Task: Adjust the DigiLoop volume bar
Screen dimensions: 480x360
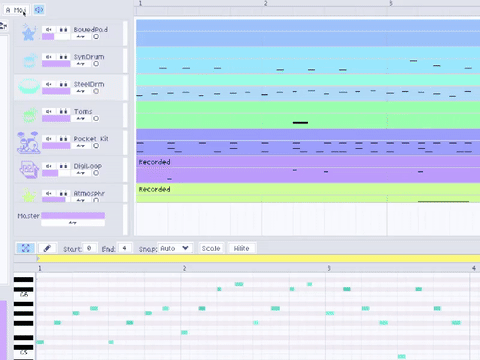Action: click(x=56, y=173)
